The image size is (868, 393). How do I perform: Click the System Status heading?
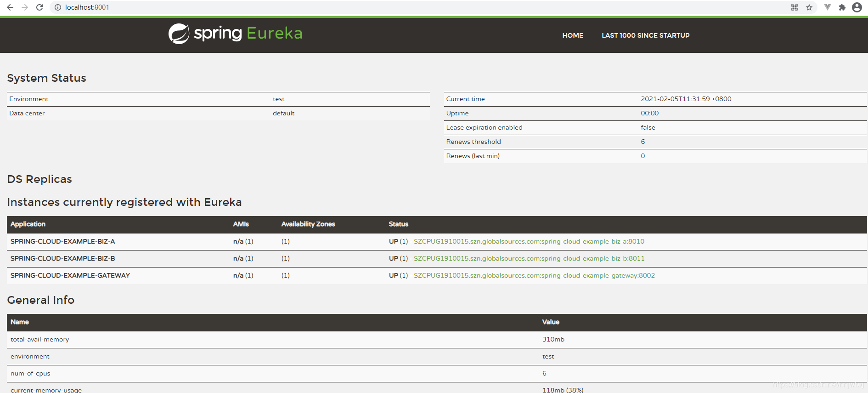[46, 78]
